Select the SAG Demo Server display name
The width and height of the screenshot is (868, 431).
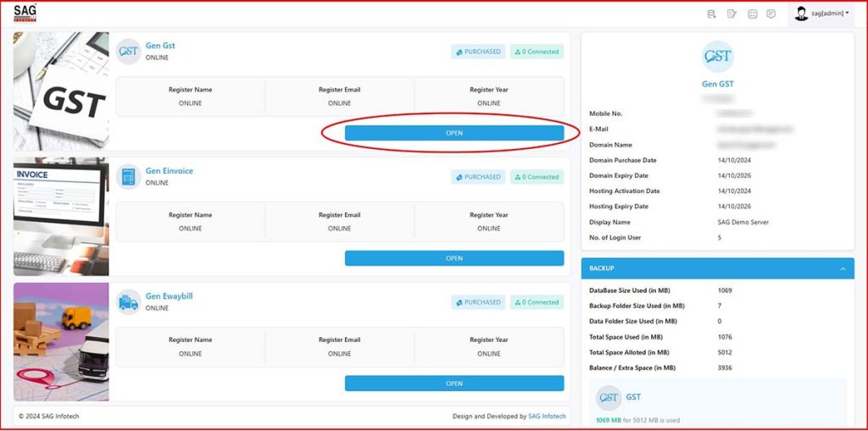(743, 222)
